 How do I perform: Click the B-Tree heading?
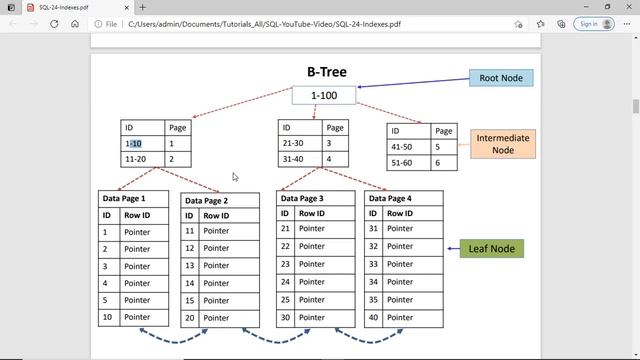click(327, 72)
